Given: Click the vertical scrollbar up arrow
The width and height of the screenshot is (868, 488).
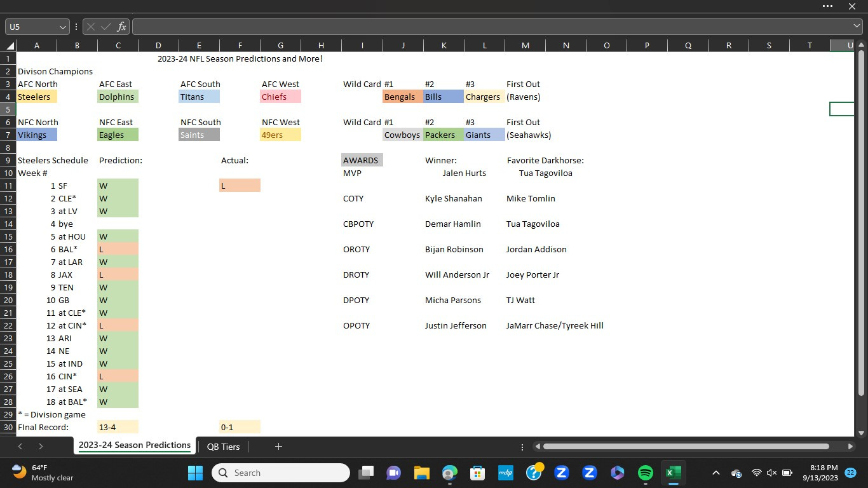Looking at the screenshot, I should (862, 46).
